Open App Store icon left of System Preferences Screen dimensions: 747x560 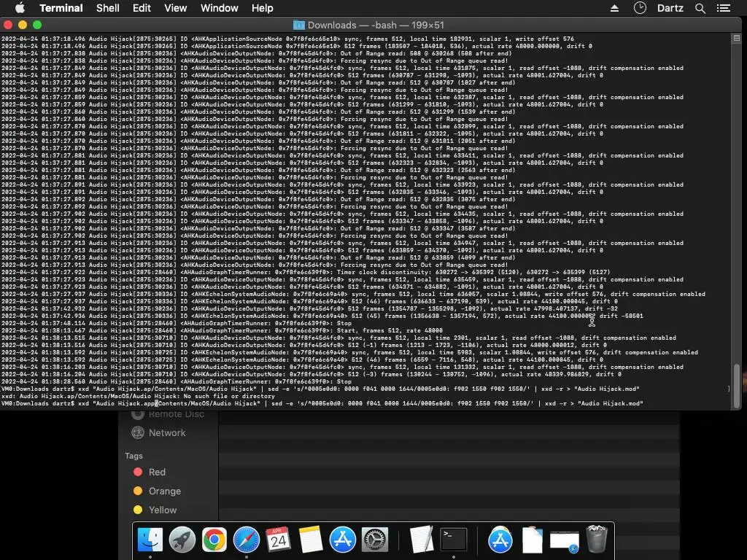(343, 540)
